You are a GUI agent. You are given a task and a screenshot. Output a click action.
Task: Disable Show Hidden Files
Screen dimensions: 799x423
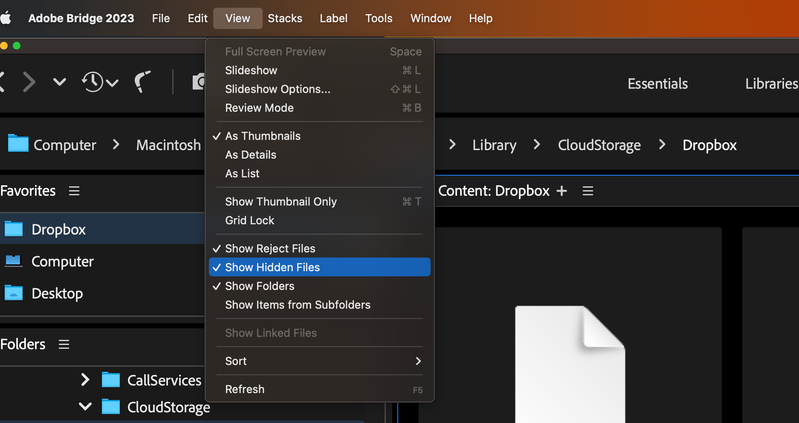click(319, 267)
